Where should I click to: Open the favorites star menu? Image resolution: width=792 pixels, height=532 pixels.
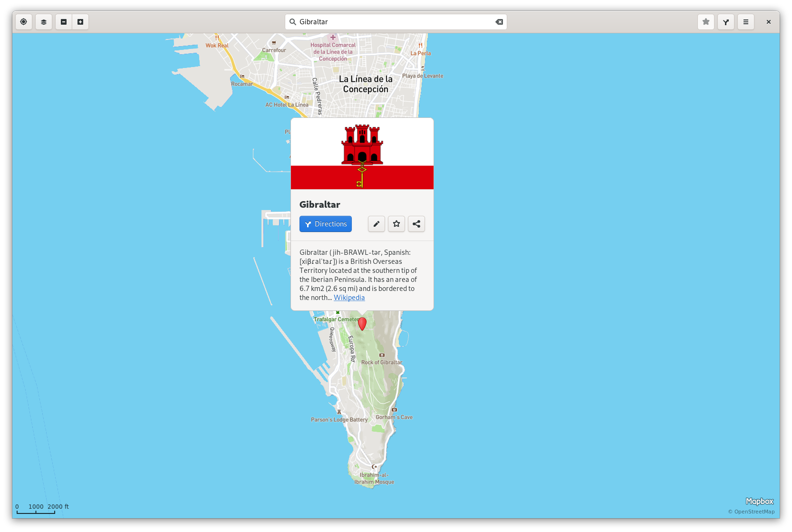pyautogui.click(x=706, y=22)
